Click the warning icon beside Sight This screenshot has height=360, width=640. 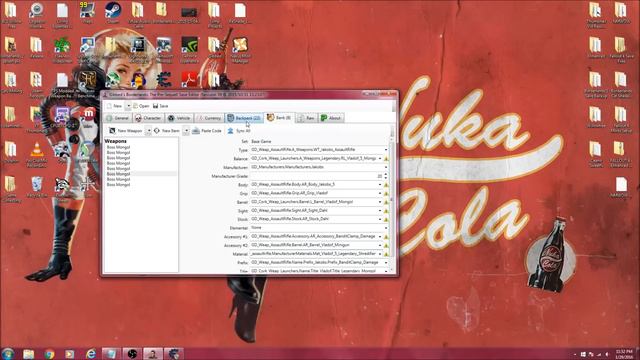coord(386,211)
